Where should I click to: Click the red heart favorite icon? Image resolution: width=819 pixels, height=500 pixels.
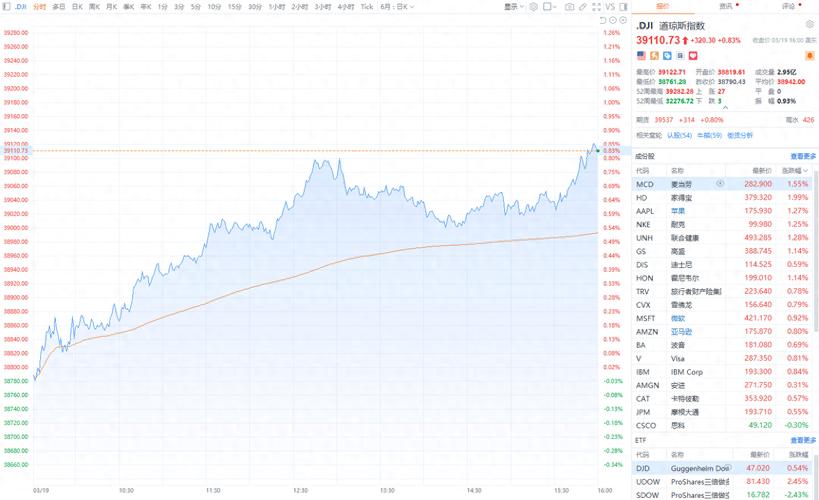pyautogui.click(x=691, y=56)
